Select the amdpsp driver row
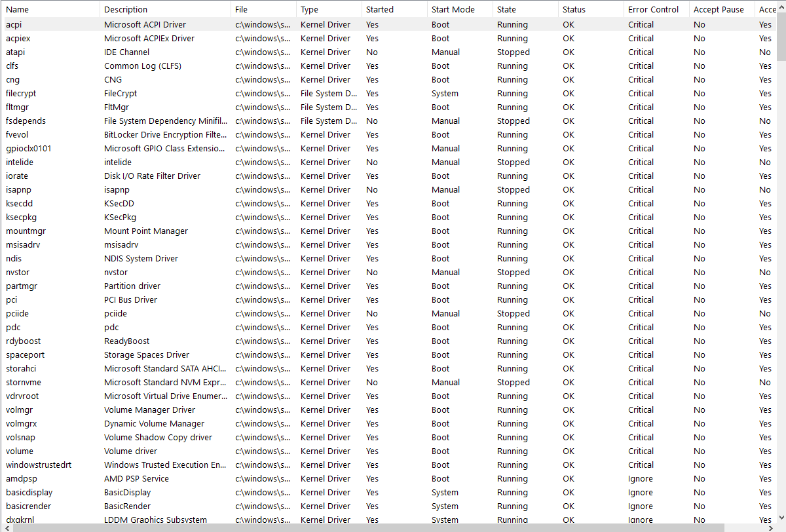The image size is (786, 532). coord(388,478)
